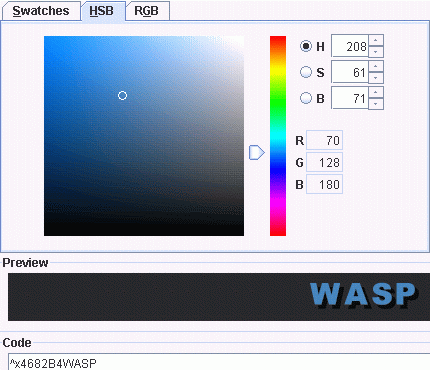Decrease saturation with down arrow

(376, 78)
